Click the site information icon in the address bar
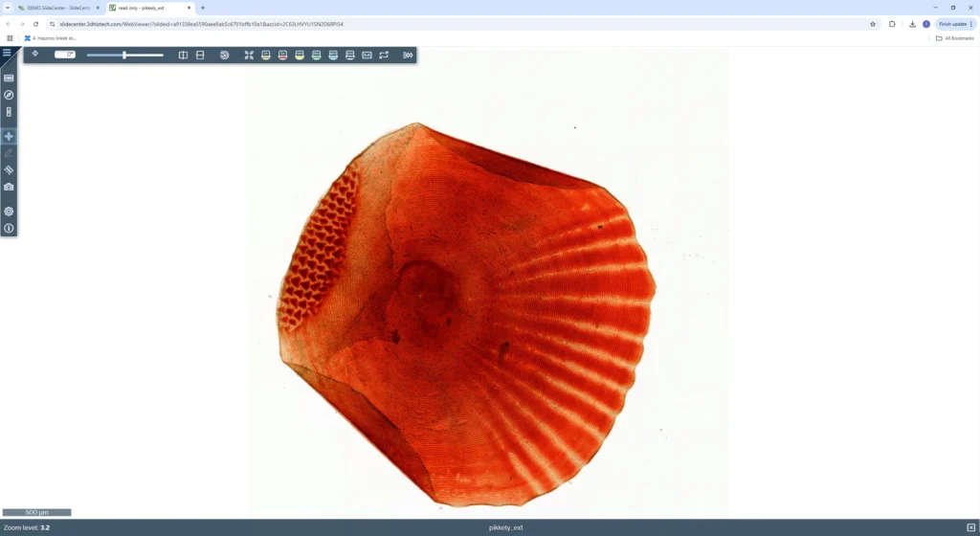Screen dimensions: 980x536 [53, 24]
